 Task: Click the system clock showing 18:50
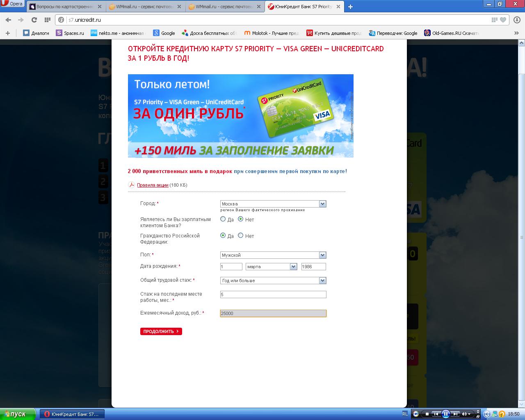click(x=514, y=414)
